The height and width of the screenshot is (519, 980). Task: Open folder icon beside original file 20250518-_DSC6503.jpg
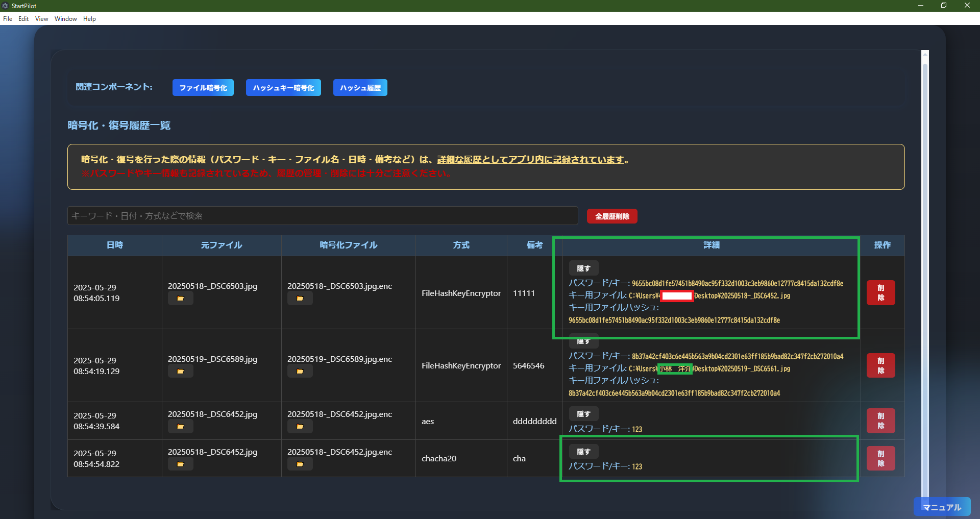tap(181, 298)
